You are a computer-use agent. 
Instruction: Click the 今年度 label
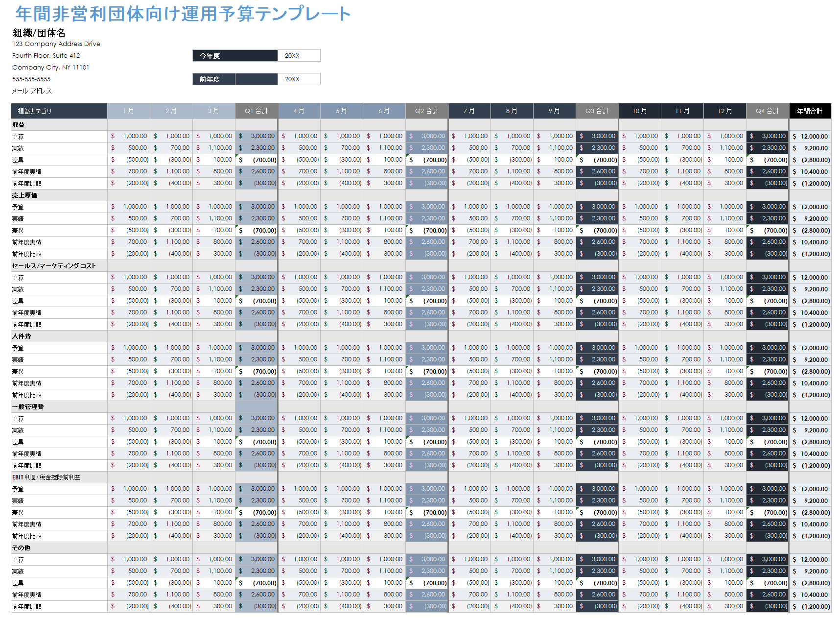(x=235, y=56)
